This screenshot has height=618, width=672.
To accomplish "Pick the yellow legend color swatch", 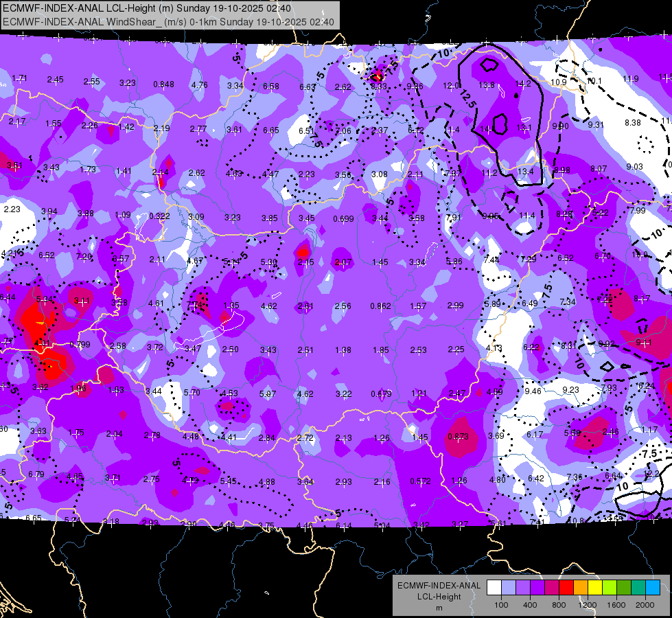I will pyautogui.click(x=595, y=588).
